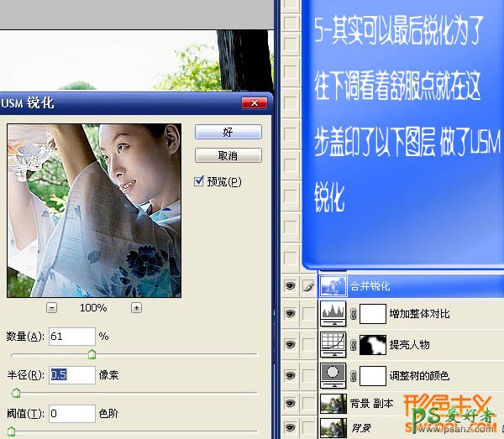This screenshot has height=439, width=504.
Task: Click the 好 OK button
Action: pos(228,133)
